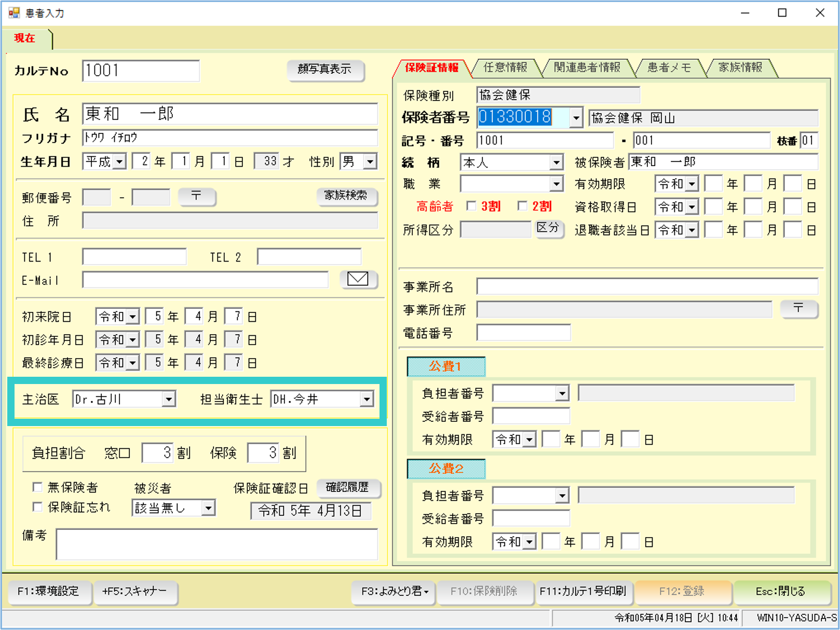Image resolution: width=840 pixels, height=630 pixels.
Task: Enable the 高齢者 2割 checkbox
Action: coord(522,207)
